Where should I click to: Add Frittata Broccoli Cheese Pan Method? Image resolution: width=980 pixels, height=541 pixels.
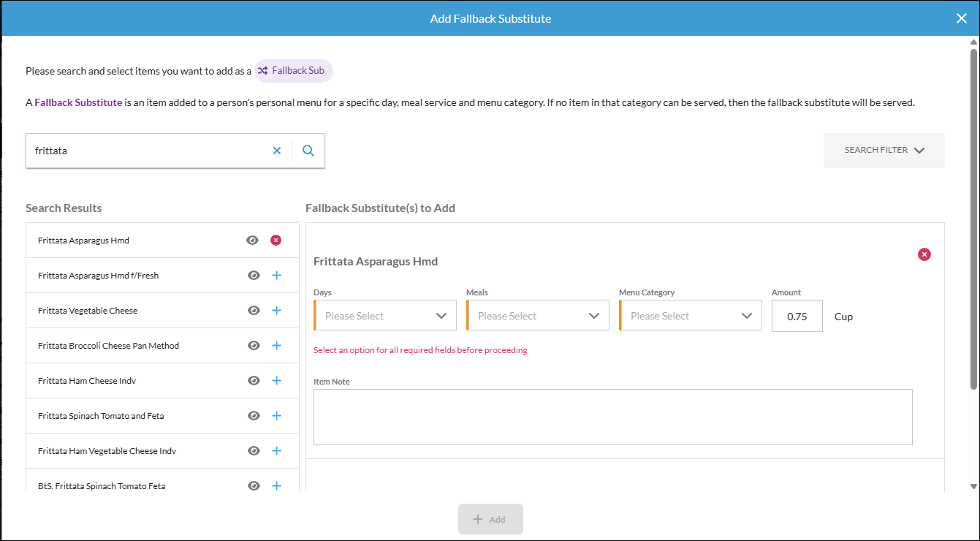277,345
